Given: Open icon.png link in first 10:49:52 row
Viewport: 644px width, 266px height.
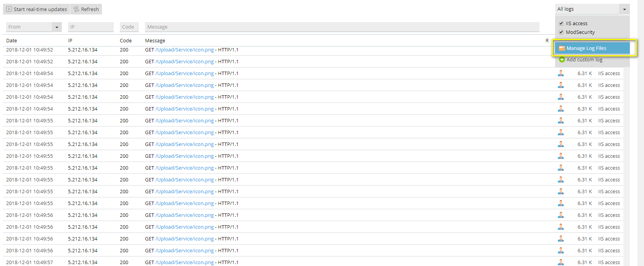Looking at the screenshot, I should [x=185, y=50].
